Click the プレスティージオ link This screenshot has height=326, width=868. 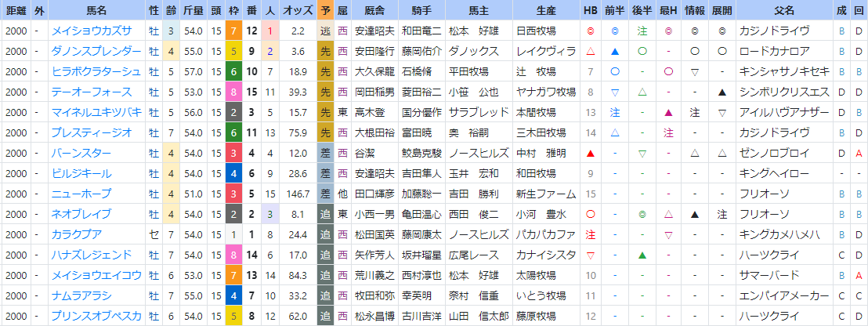(x=92, y=133)
